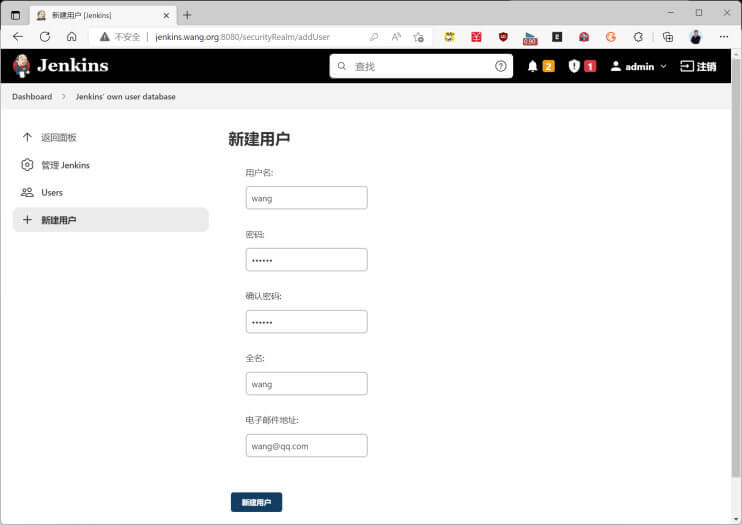The width and height of the screenshot is (742, 525).
Task: Open browser settings ellipsis menu
Action: click(724, 37)
